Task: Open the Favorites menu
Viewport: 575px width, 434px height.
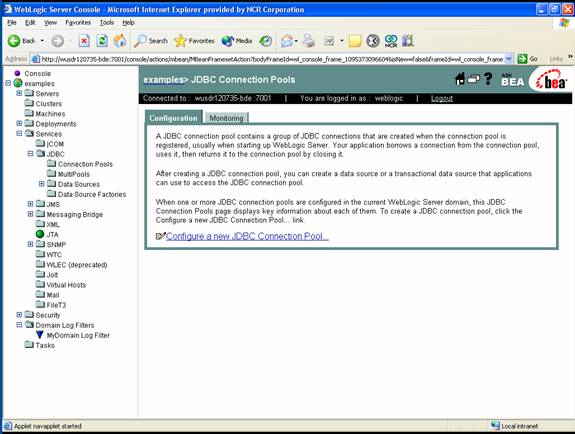Action: click(78, 23)
